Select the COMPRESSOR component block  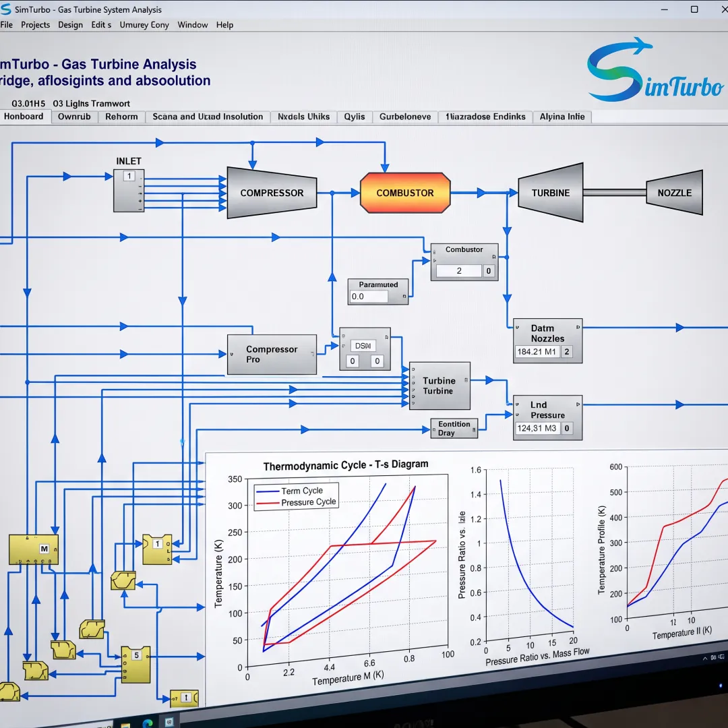(272, 193)
